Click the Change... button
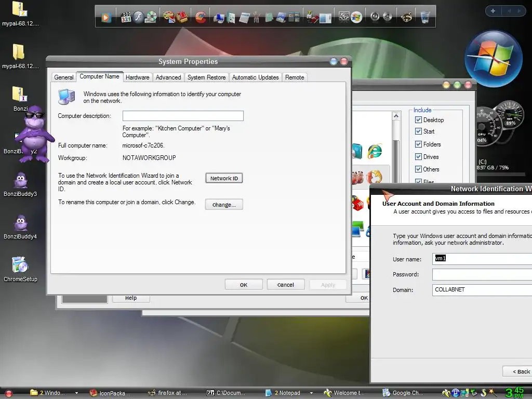 tap(224, 205)
